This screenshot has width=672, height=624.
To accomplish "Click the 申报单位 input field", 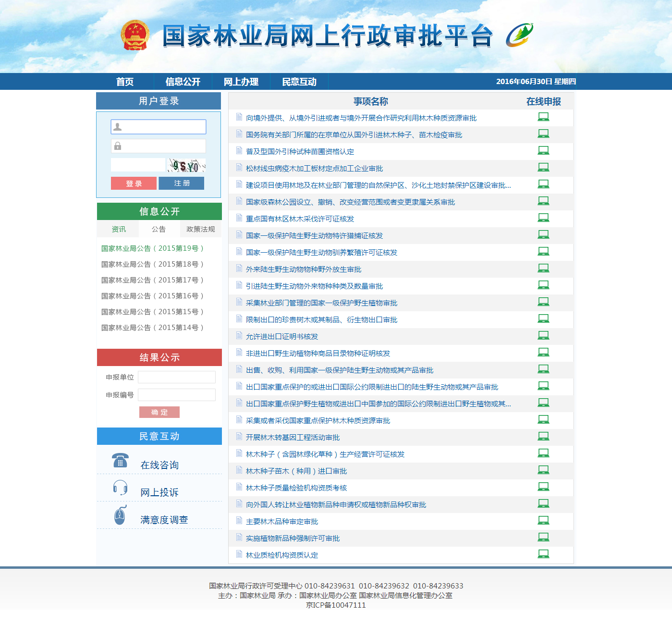I will [176, 377].
